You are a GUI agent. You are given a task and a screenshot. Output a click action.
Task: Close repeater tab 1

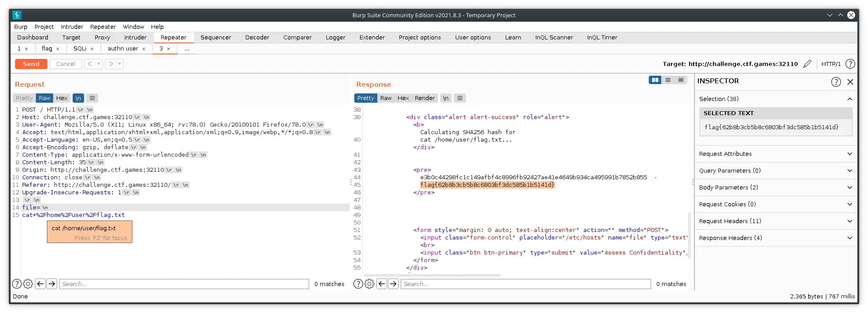[x=26, y=49]
